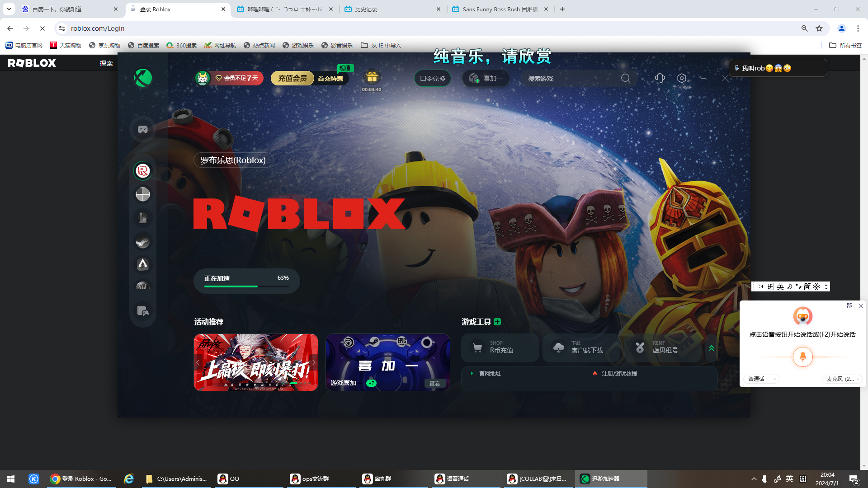Select the Apex Legends sidebar icon

click(x=143, y=264)
